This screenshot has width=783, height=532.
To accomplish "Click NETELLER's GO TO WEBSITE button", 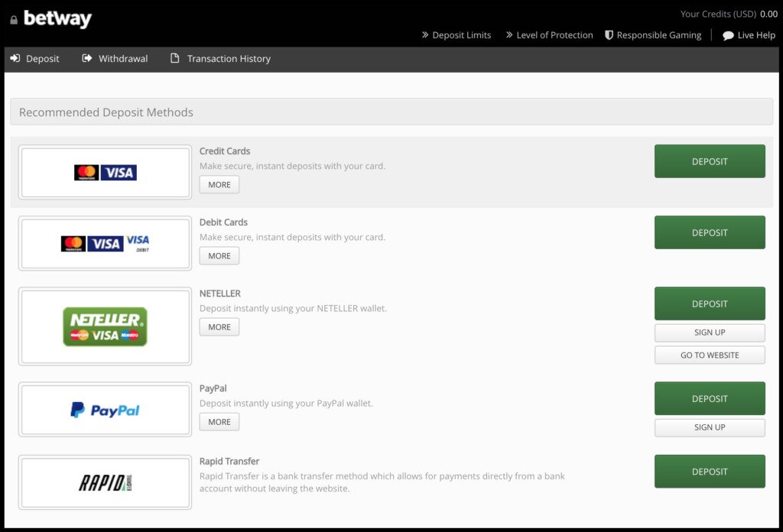I will [710, 355].
